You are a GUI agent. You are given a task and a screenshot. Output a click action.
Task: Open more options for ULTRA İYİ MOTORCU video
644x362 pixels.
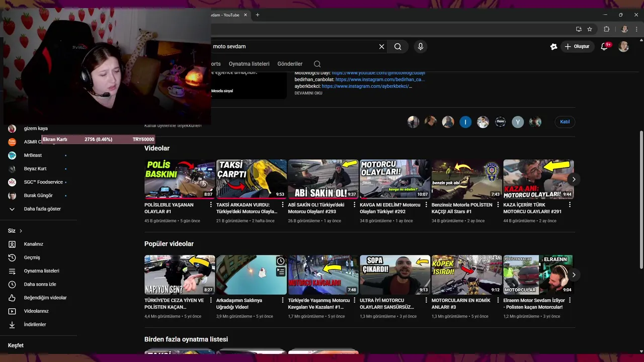click(x=426, y=300)
